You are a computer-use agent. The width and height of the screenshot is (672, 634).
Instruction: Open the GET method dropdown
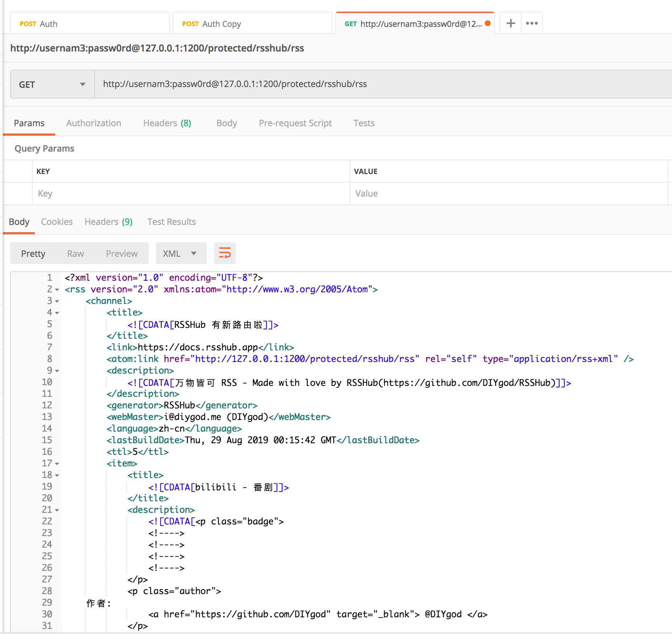pyautogui.click(x=53, y=84)
